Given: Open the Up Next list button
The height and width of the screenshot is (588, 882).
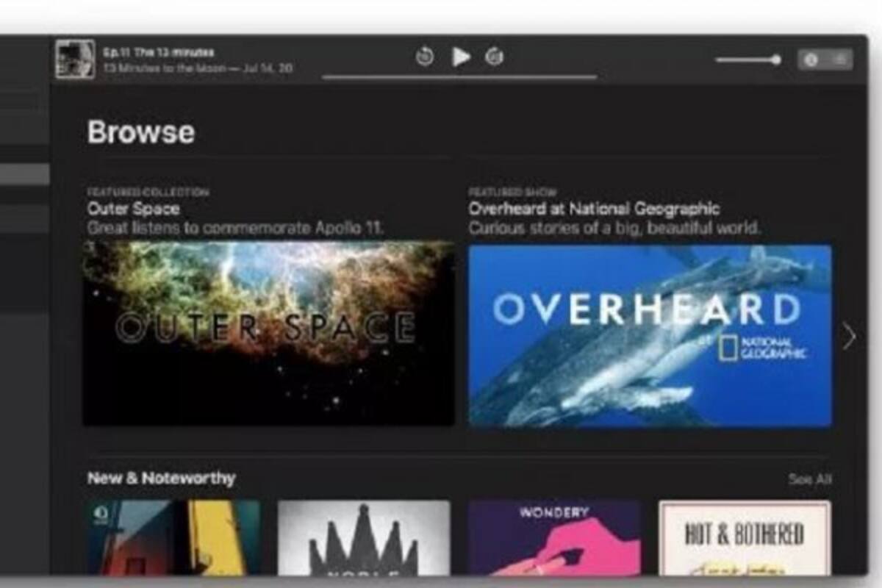Looking at the screenshot, I should click(x=839, y=60).
